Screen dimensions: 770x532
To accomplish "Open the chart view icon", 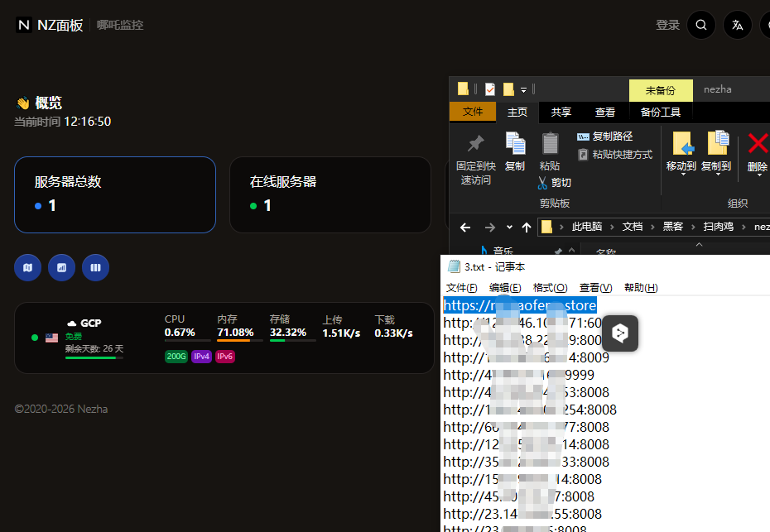I will [61, 267].
